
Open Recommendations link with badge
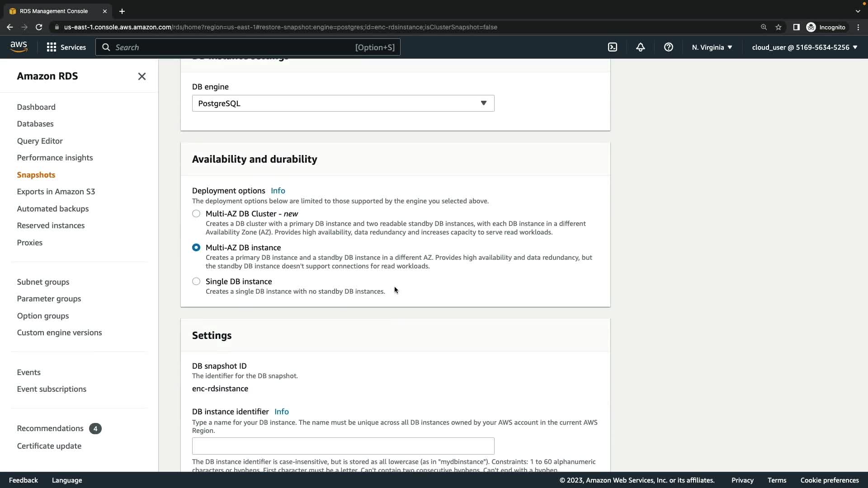click(x=50, y=428)
